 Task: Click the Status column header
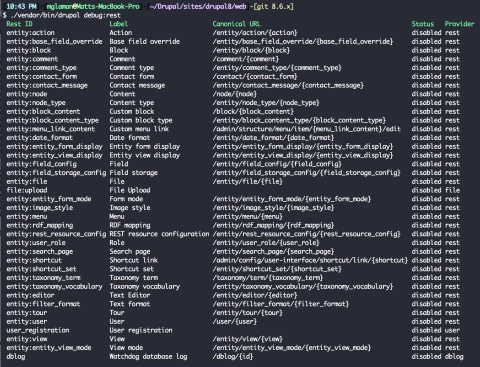423,24
